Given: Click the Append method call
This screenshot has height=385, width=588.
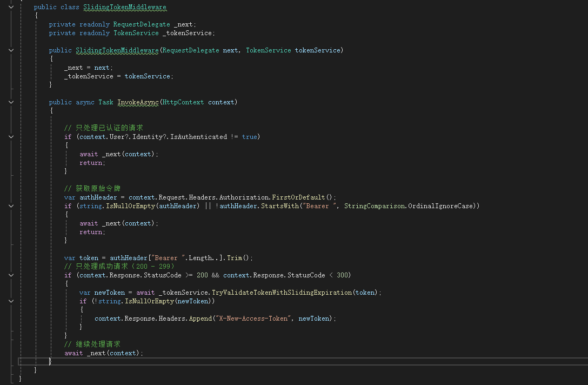Looking at the screenshot, I should 201,318.
